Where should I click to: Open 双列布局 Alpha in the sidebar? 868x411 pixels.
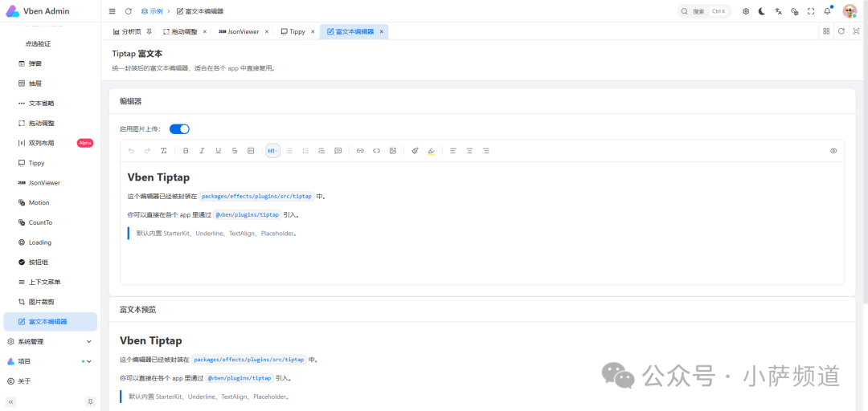point(51,143)
